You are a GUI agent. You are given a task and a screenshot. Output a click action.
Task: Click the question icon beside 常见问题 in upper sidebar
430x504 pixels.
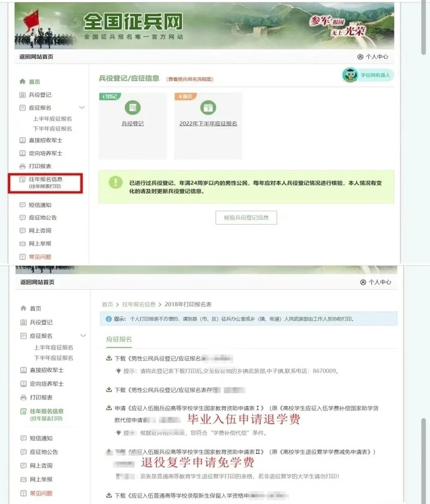click(22, 257)
